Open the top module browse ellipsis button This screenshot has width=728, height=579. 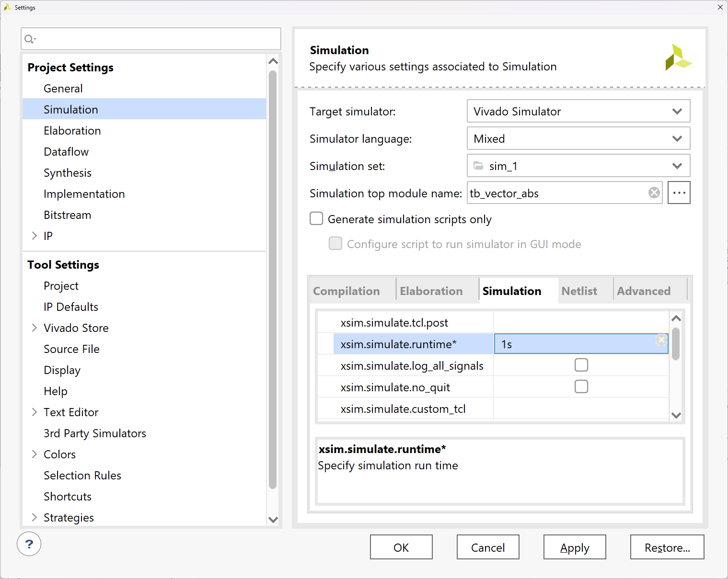click(679, 193)
